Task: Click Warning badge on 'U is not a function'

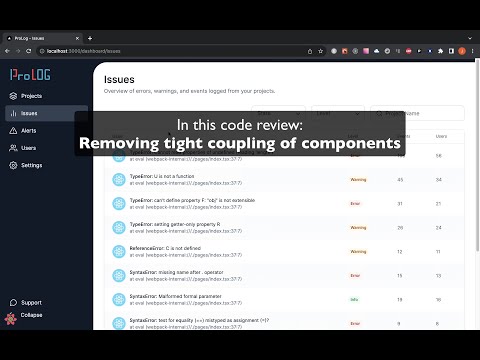Action: 358,180
